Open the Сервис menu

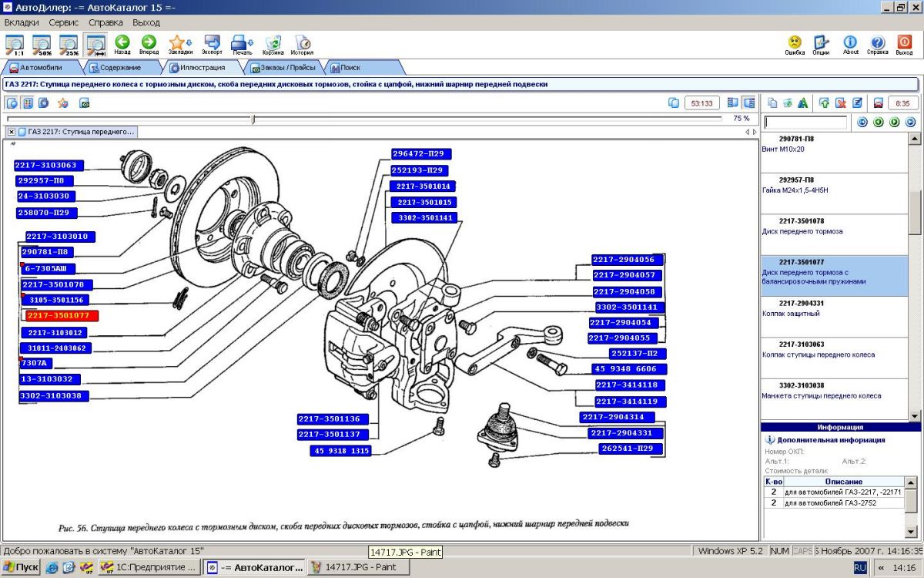click(64, 22)
